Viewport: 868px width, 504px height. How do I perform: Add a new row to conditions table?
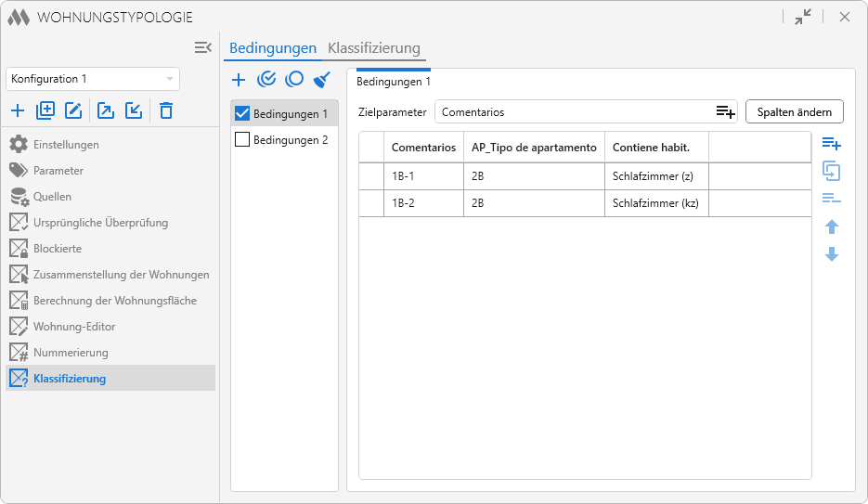[831, 144]
